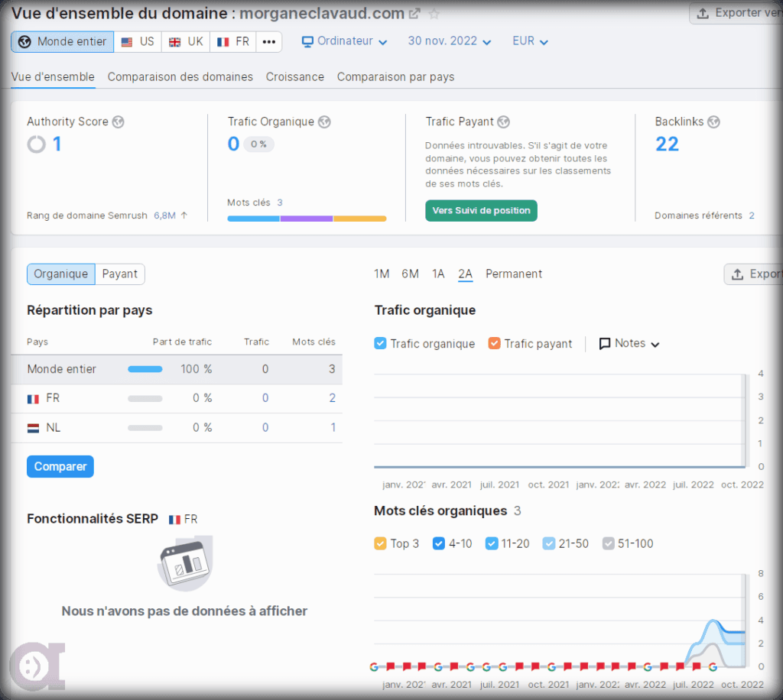This screenshot has width=783, height=700.
Task: Open the Ordinateur device dropdown
Action: pyautogui.click(x=345, y=41)
